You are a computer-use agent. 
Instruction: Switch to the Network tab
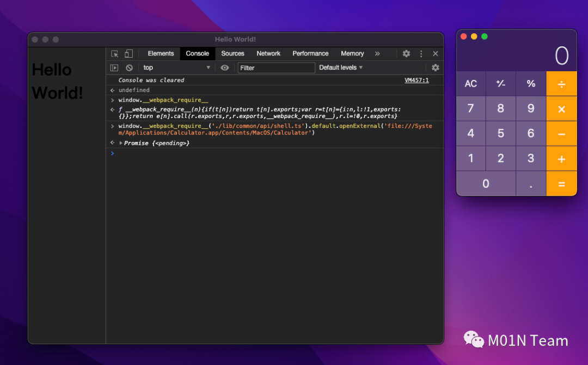point(268,54)
